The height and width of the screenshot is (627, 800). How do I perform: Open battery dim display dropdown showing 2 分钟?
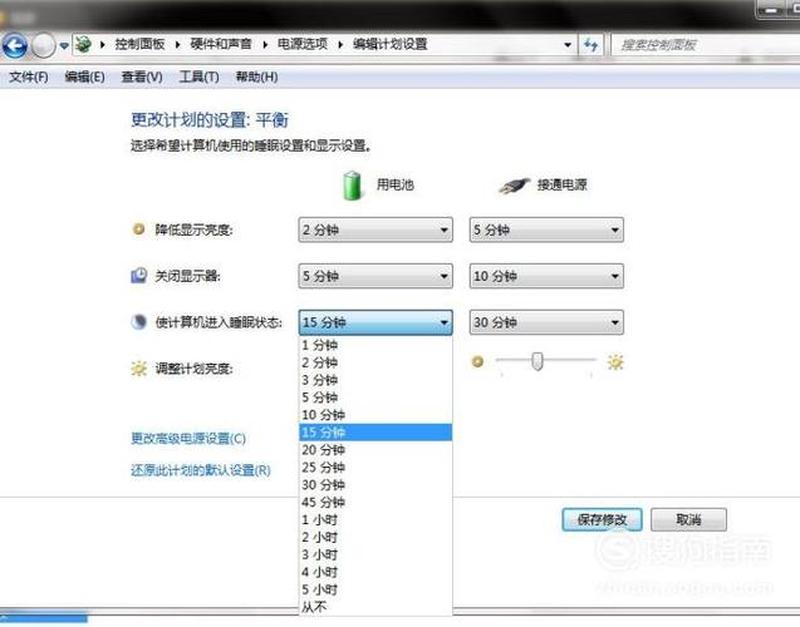click(x=376, y=230)
